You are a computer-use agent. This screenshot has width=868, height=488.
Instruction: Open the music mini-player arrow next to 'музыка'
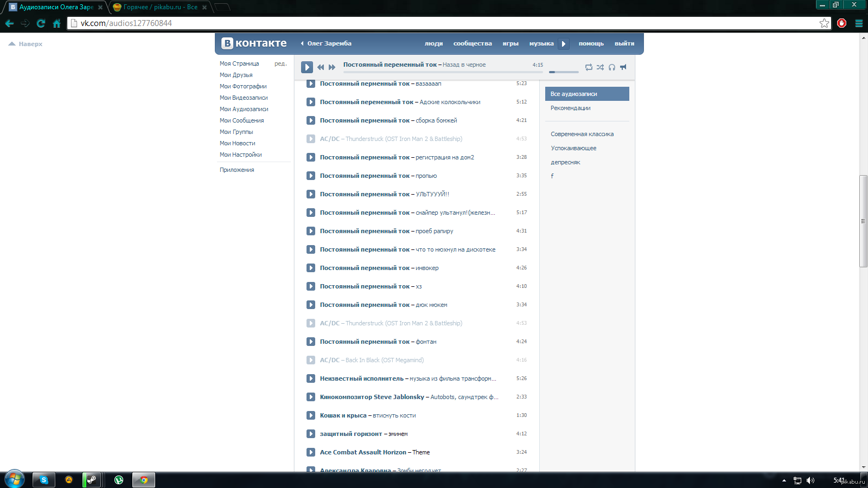[x=564, y=44]
